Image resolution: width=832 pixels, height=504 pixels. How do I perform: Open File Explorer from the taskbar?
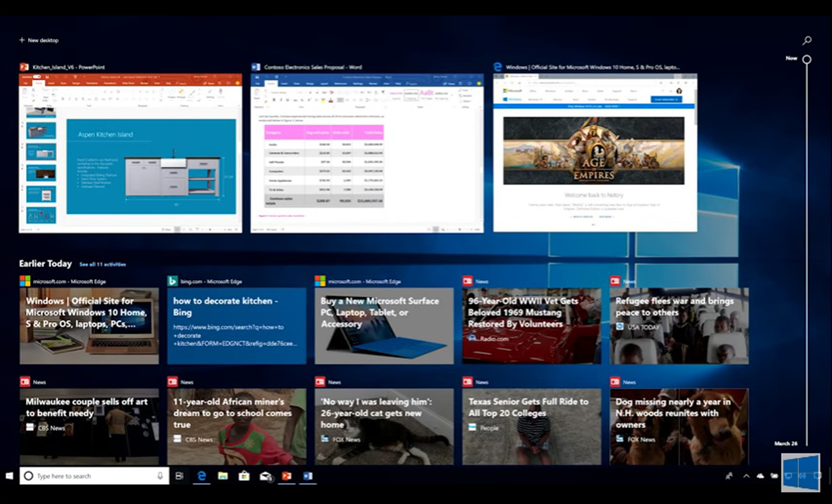(223, 475)
